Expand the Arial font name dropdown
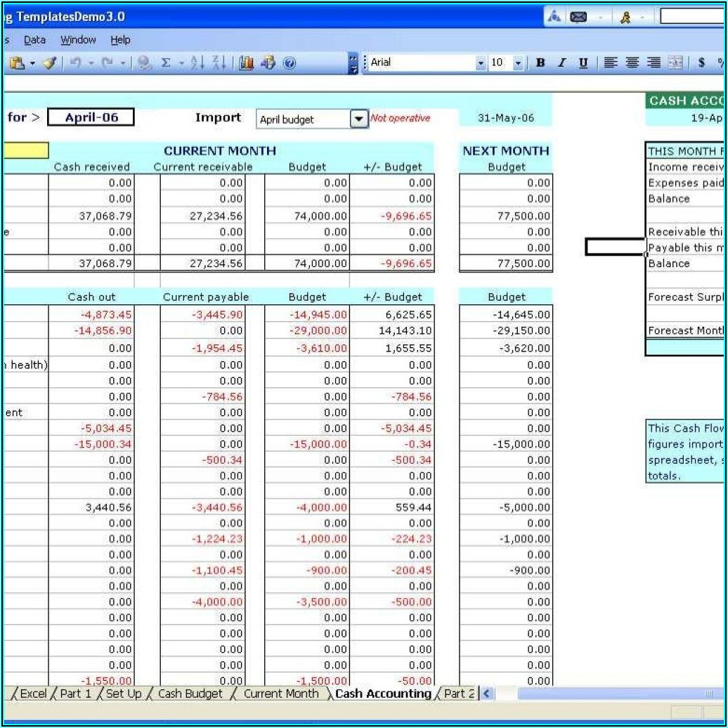Viewport: 728px width, 728px height. (x=481, y=63)
